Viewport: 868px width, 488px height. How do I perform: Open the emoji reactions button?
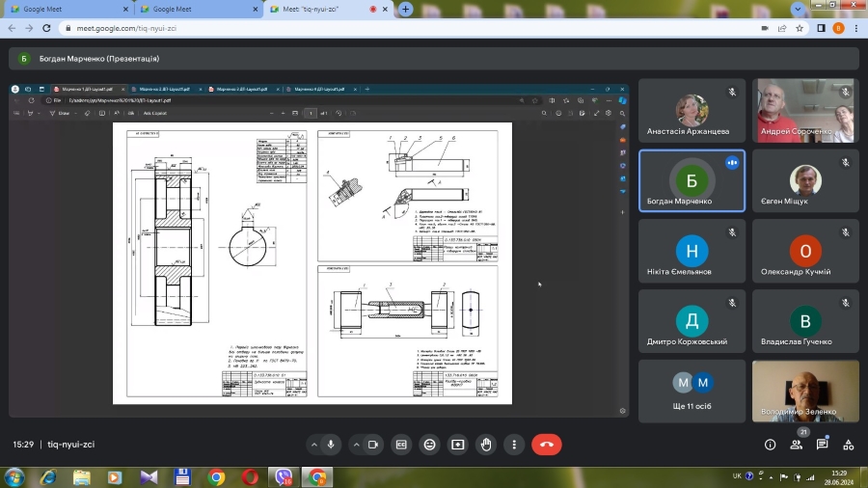(429, 445)
